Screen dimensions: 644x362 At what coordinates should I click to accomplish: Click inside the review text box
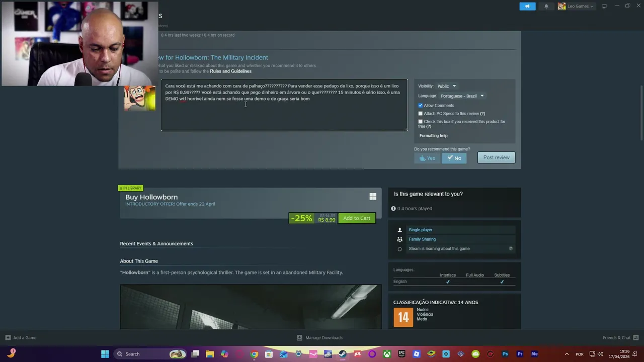pyautogui.click(x=284, y=105)
